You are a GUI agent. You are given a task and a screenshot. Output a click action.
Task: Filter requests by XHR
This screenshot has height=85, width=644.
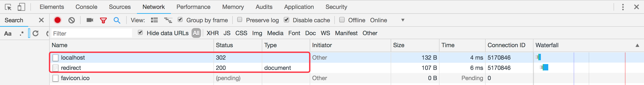click(213, 33)
